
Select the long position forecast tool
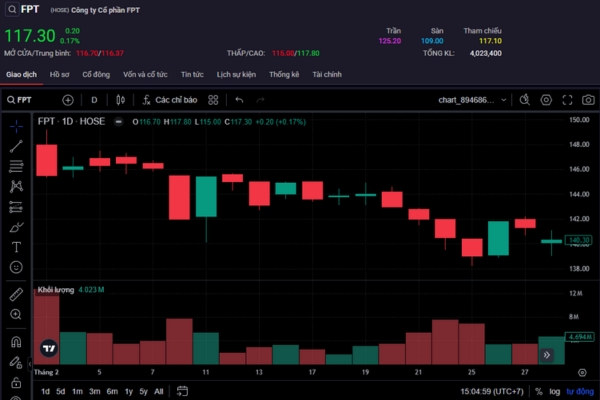click(x=16, y=207)
